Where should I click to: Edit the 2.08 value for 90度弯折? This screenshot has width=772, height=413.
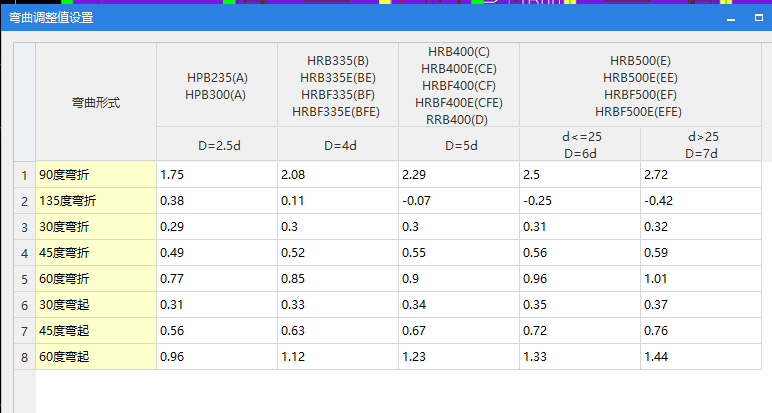coord(338,175)
